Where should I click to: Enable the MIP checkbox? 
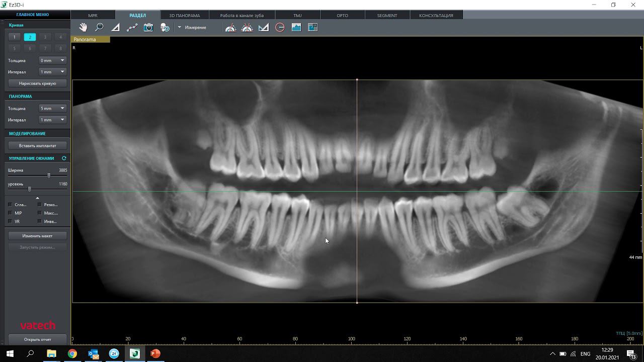(10, 213)
